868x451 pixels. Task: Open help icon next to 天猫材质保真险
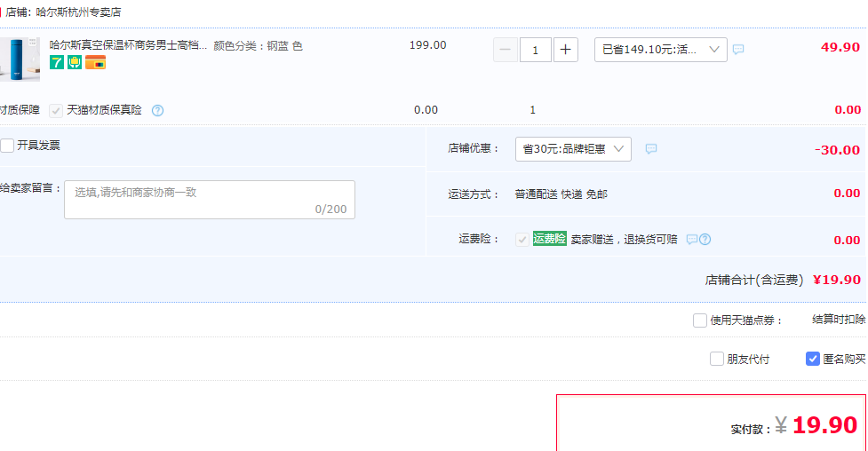158,111
